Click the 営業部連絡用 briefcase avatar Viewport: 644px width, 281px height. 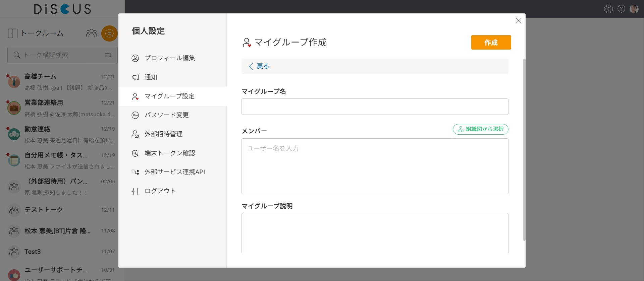tap(14, 108)
